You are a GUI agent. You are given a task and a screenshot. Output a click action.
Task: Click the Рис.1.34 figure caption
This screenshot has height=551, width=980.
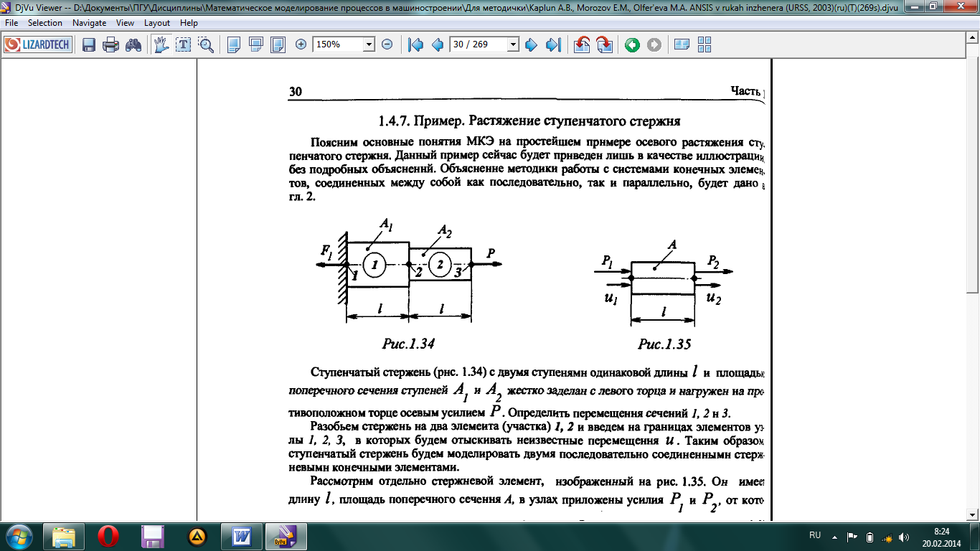coord(408,344)
